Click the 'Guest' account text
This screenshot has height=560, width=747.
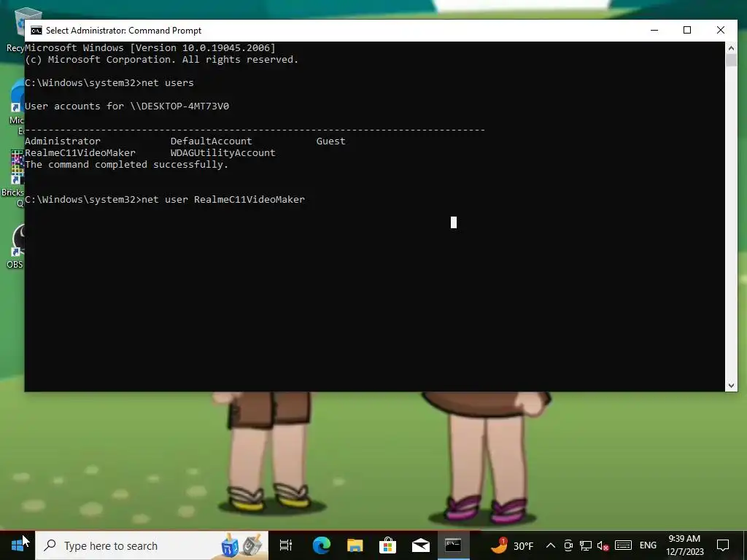[x=330, y=141]
